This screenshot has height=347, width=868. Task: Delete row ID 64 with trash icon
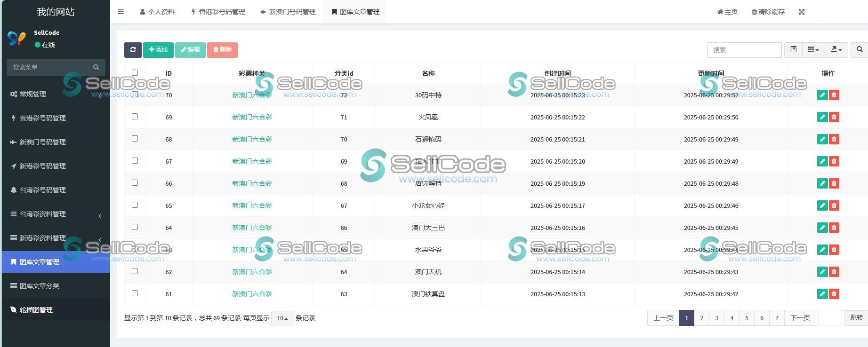coord(834,228)
